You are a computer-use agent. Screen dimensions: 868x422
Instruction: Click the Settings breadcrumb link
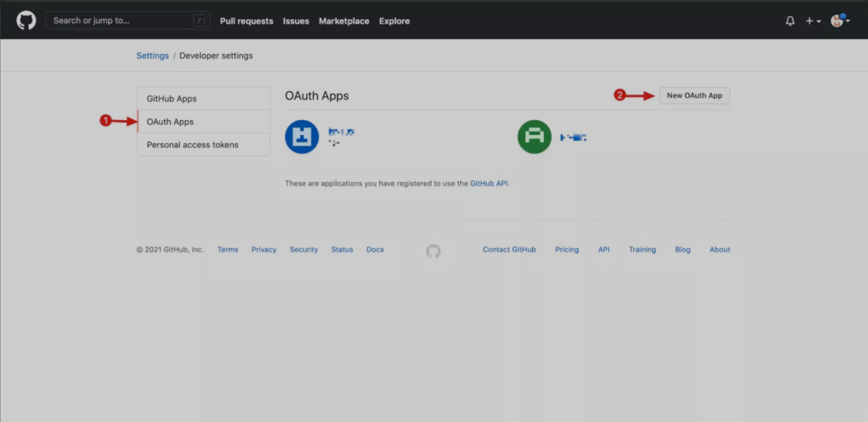click(152, 56)
